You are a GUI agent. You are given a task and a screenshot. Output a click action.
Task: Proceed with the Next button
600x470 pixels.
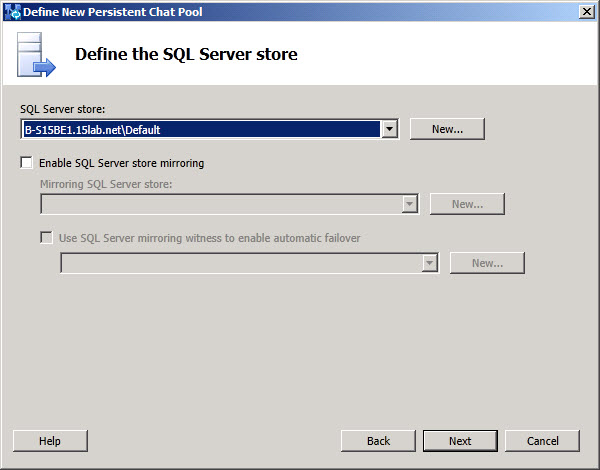click(460, 441)
